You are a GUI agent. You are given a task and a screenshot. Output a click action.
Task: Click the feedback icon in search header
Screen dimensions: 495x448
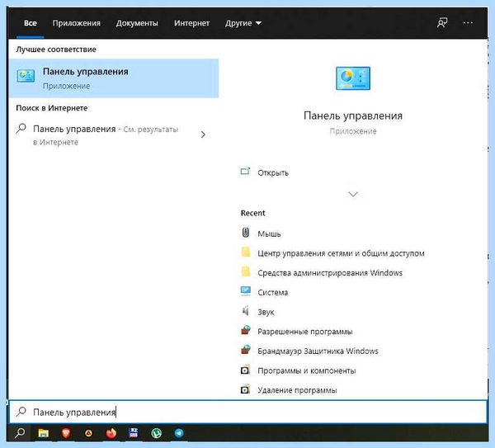[442, 23]
